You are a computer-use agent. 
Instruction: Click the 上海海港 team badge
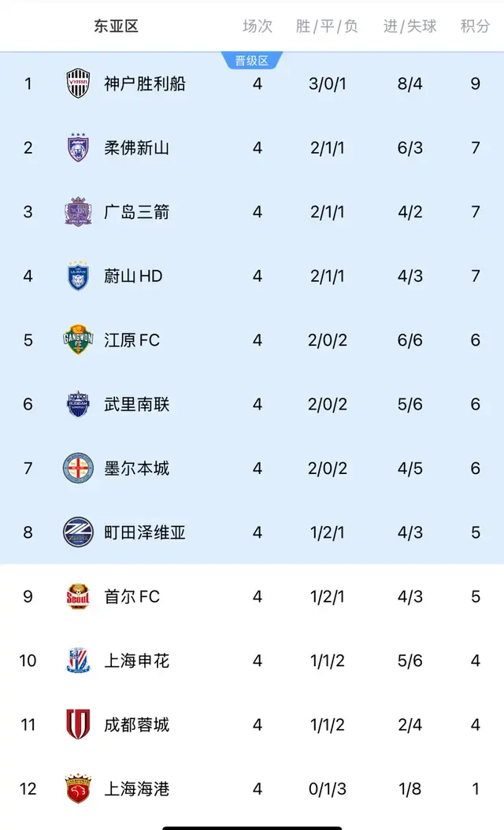[x=78, y=789]
